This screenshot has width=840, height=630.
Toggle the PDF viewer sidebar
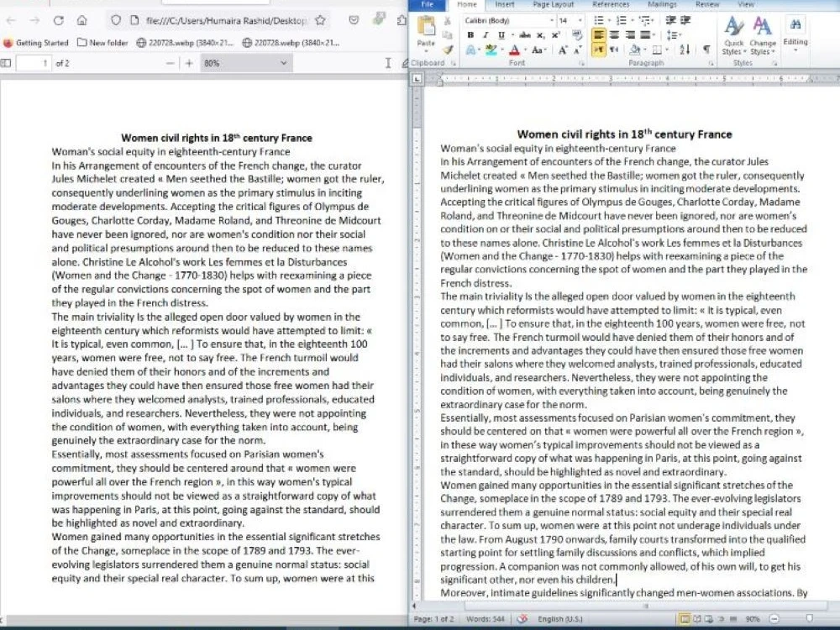pos(6,63)
